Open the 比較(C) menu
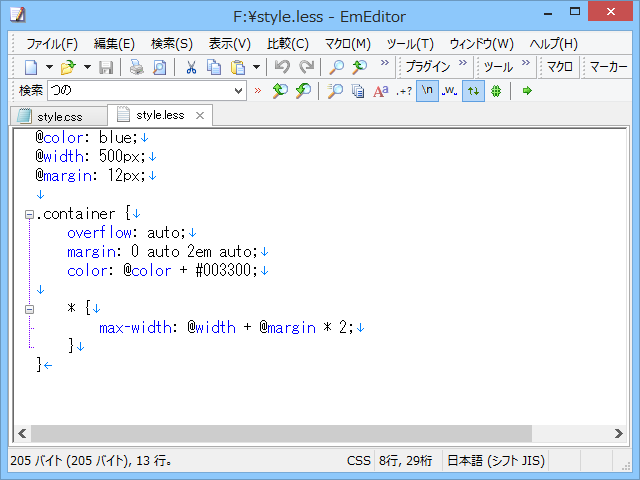Image resolution: width=640 pixels, height=480 pixels. point(288,44)
